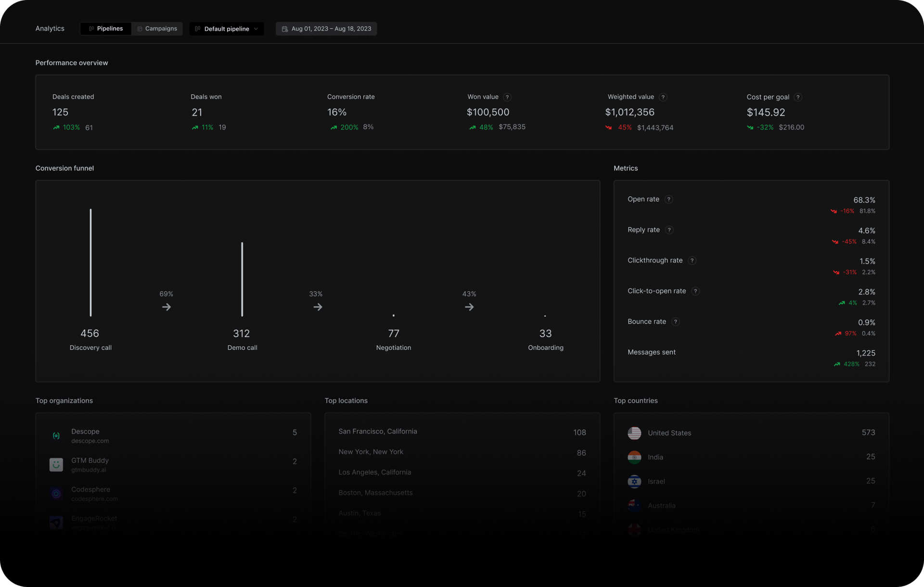Click the calendar icon in date range

coord(285,29)
